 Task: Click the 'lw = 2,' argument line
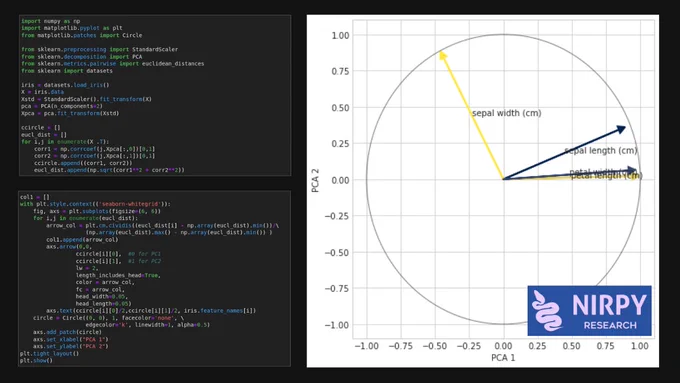coord(87,268)
